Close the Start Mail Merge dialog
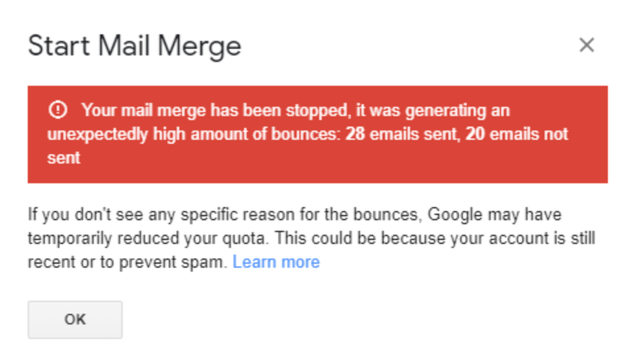Screen dimensions: 633x364 [x=586, y=45]
